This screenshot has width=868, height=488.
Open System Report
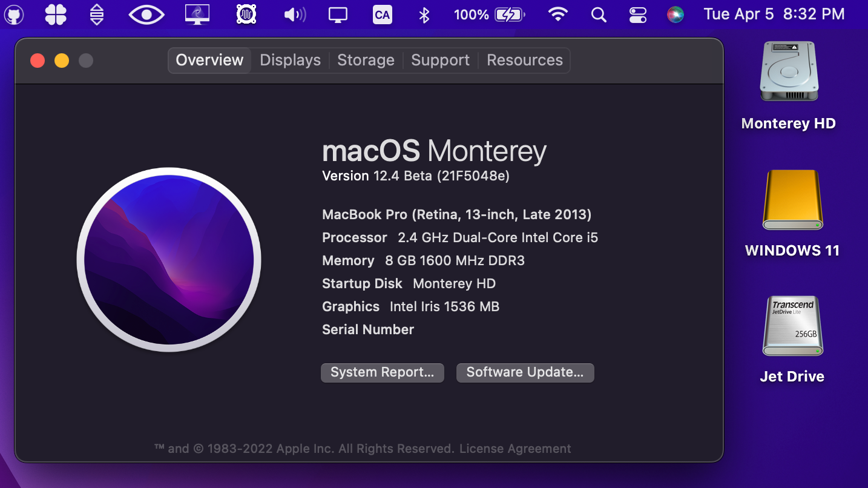point(383,372)
